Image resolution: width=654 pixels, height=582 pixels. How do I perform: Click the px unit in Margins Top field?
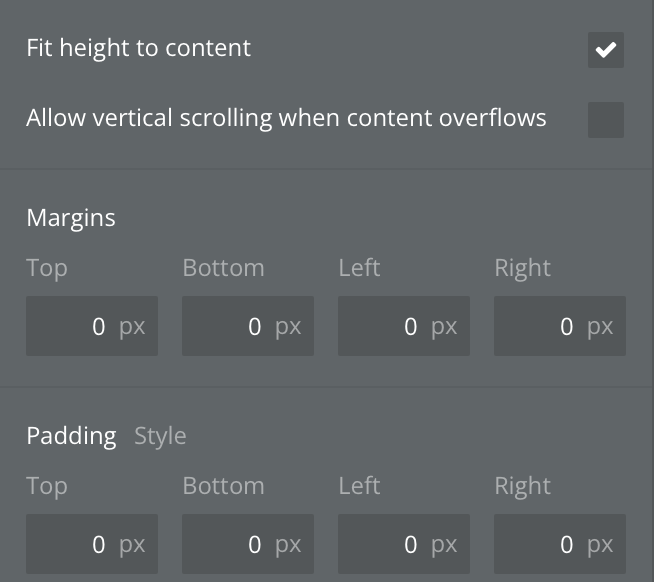[132, 326]
